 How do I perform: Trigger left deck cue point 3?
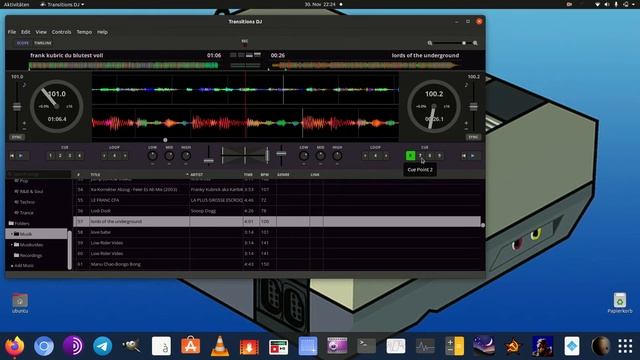(x=70, y=156)
